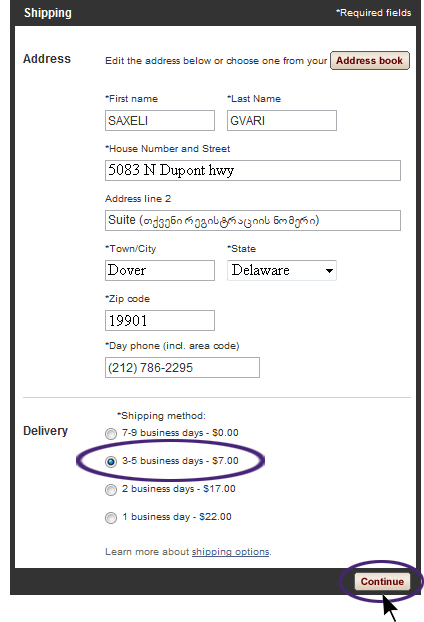Select 3-5 business days $7.00 shipping

[111, 462]
